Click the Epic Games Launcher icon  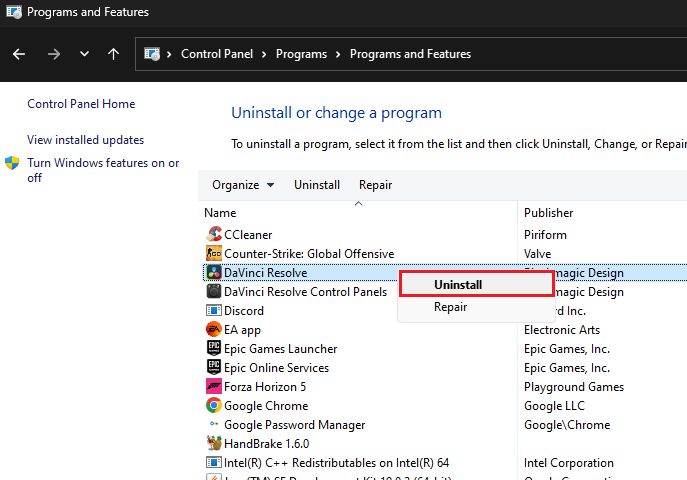point(213,349)
